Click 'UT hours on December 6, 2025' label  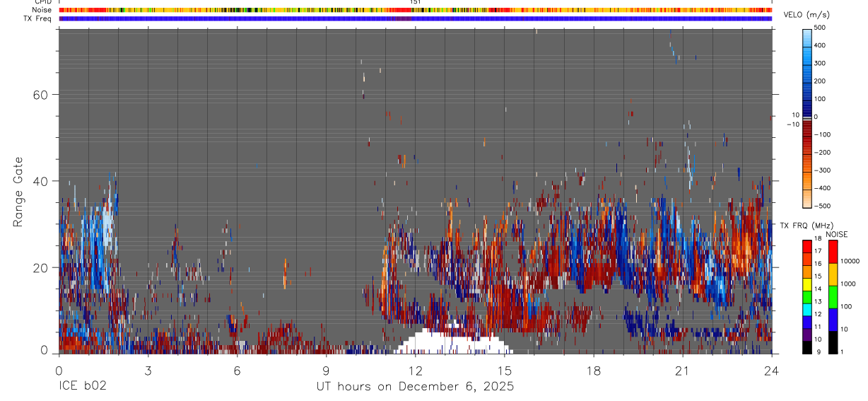coord(415,387)
